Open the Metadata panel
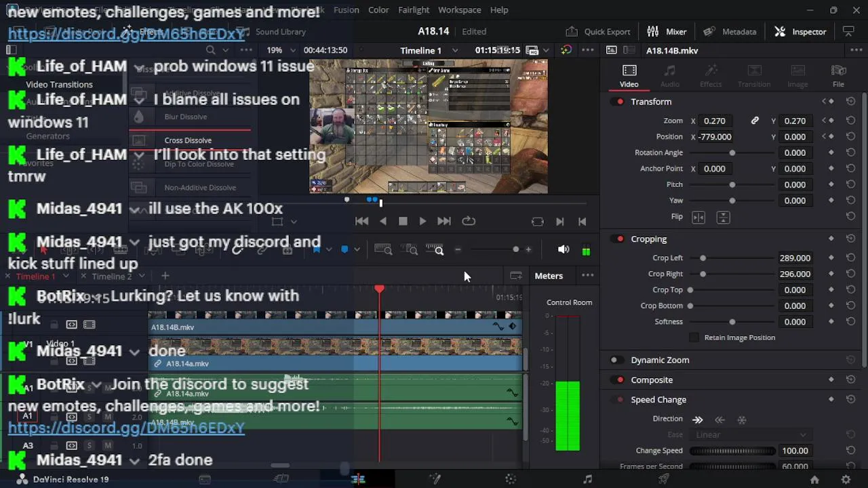The width and height of the screenshot is (868, 488). click(730, 31)
